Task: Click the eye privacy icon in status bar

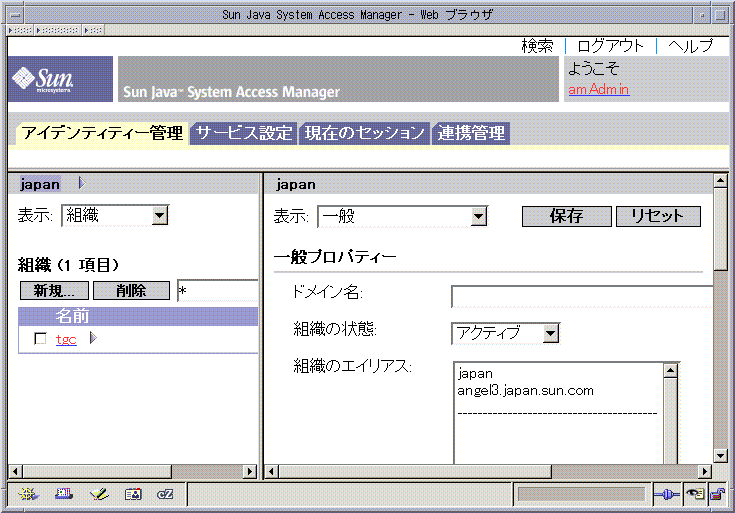Action: click(695, 494)
